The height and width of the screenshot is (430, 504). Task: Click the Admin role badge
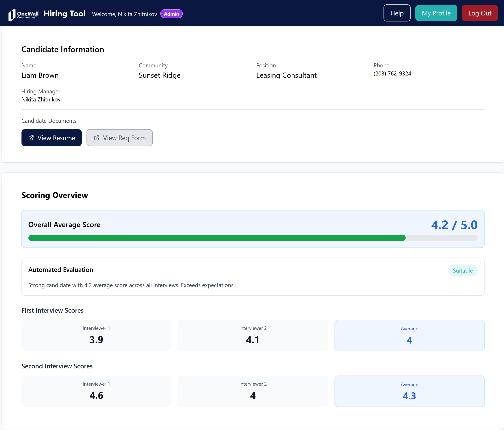[171, 14]
